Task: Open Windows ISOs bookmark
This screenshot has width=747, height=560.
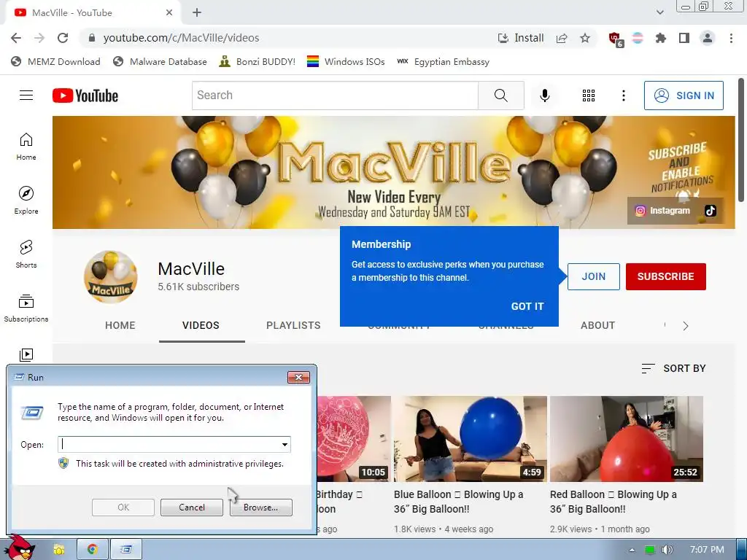Action: tap(346, 62)
